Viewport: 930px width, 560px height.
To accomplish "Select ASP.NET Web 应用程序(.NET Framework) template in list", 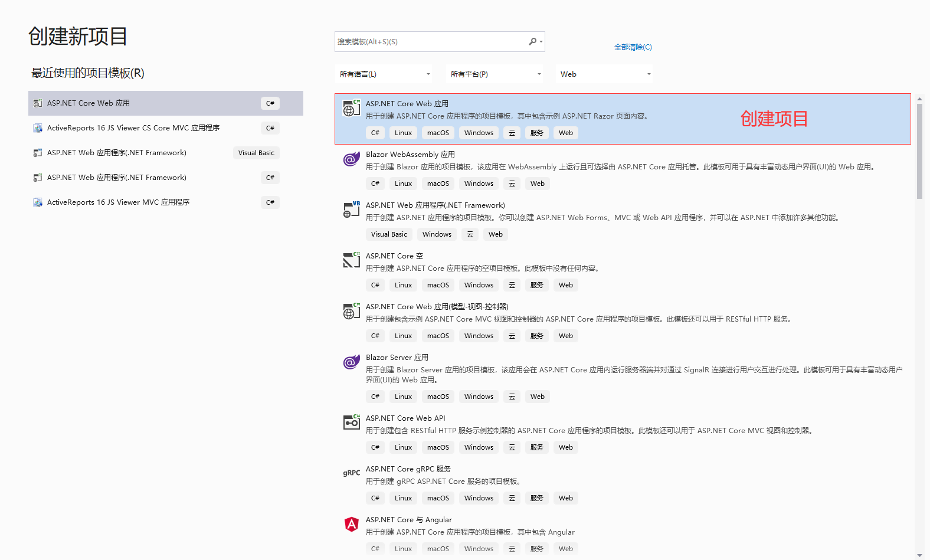I will coord(623,220).
